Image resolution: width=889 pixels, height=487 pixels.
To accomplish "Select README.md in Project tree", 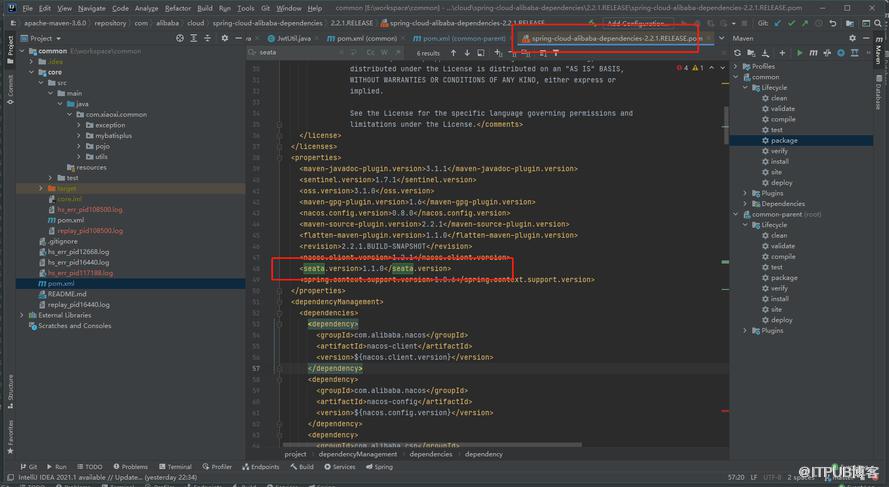I will 67,294.
